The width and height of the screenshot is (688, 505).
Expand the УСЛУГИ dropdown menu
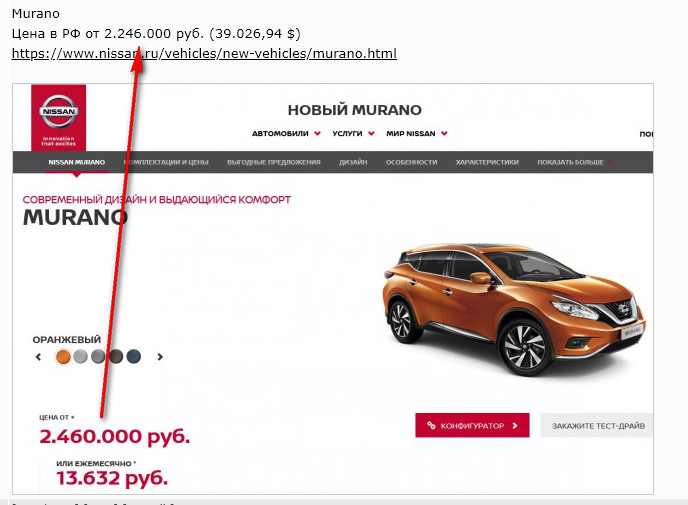(x=353, y=133)
